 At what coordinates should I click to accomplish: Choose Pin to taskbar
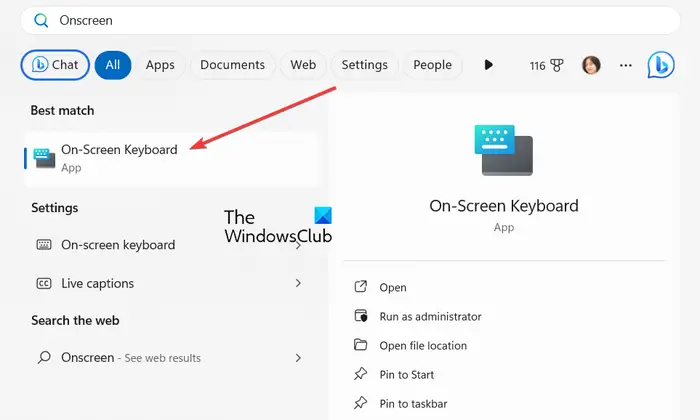tap(413, 403)
